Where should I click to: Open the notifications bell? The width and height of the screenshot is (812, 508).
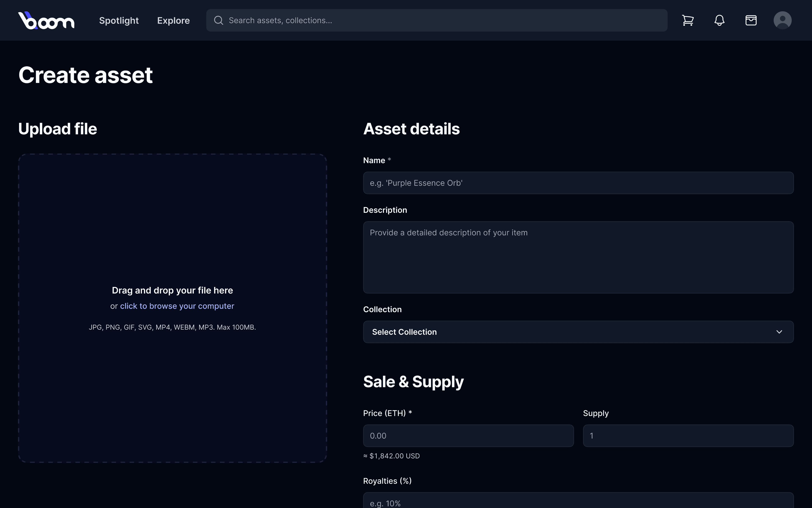coord(719,20)
